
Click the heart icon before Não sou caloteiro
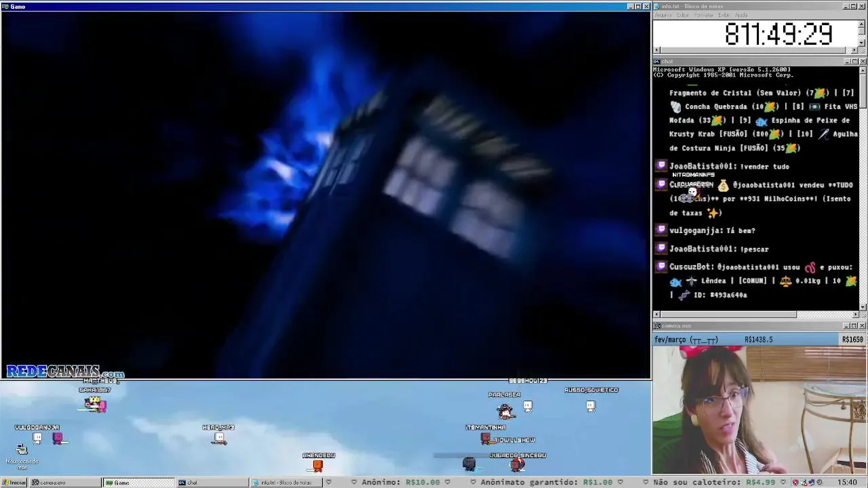click(645, 483)
